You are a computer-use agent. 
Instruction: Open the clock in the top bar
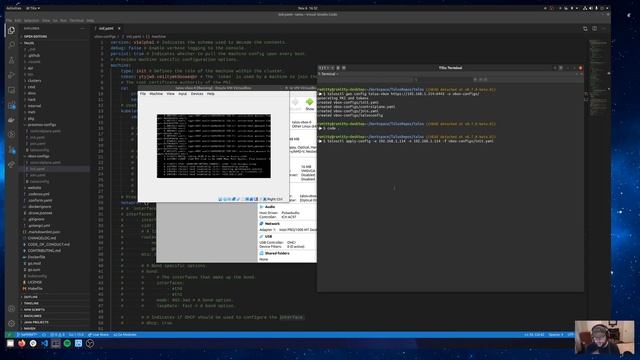pos(308,8)
